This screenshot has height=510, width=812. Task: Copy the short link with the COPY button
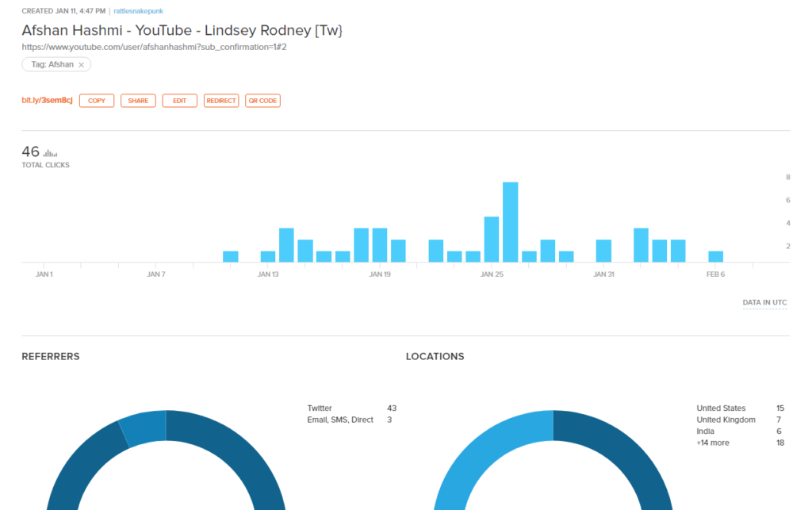click(96, 101)
